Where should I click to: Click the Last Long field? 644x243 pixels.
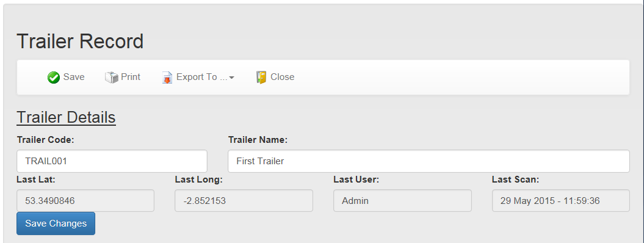pyautogui.click(x=244, y=201)
